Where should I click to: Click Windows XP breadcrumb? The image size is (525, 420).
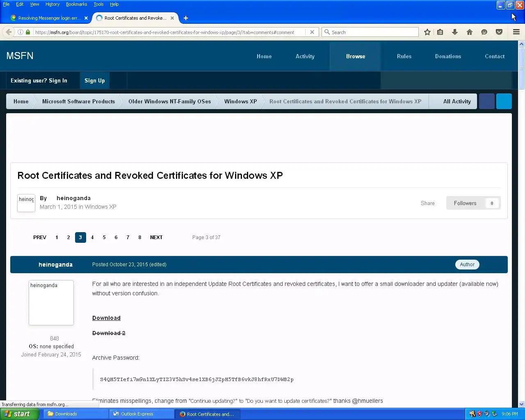pos(241,101)
